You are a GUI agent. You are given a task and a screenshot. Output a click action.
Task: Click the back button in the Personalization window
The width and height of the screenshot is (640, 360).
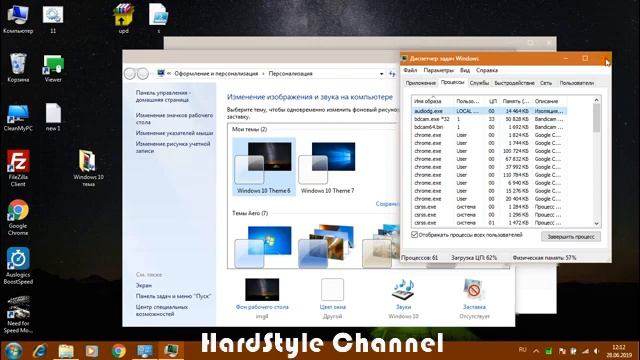point(130,73)
